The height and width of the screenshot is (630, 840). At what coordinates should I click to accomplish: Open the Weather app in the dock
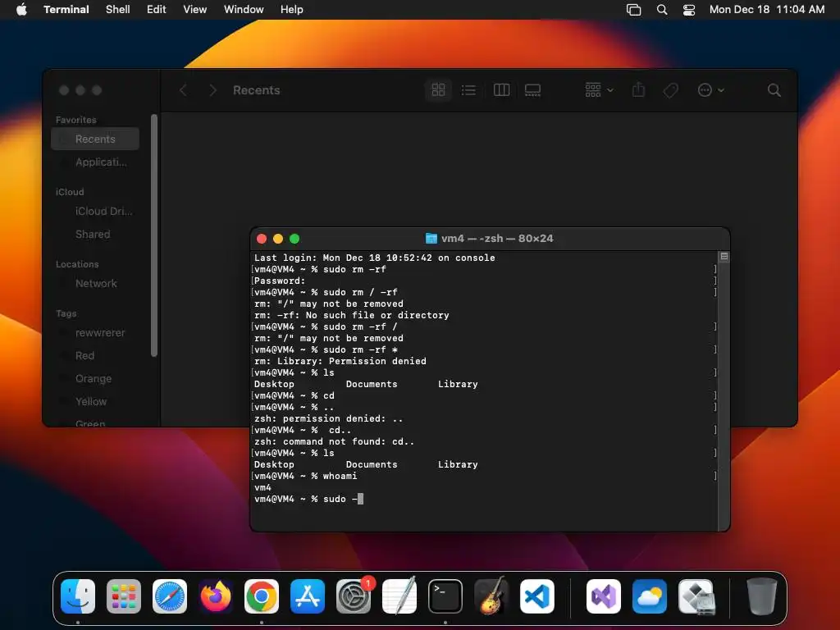tap(650, 596)
